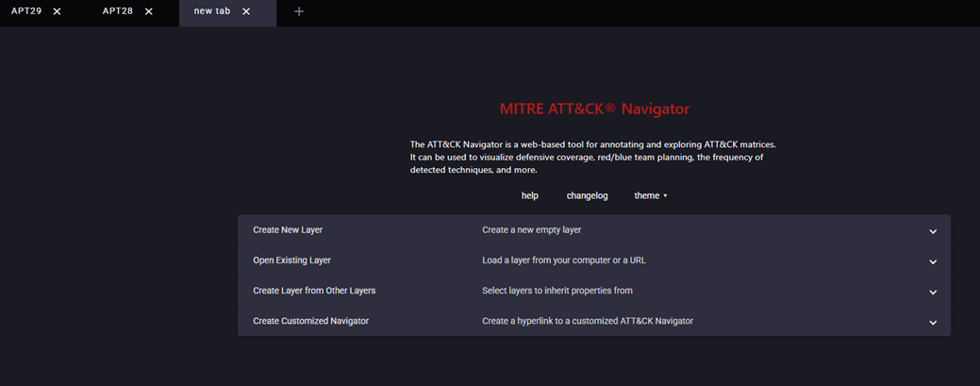Expand Create Customized Navigator chevron
The width and height of the screenshot is (980, 386).
click(x=933, y=322)
